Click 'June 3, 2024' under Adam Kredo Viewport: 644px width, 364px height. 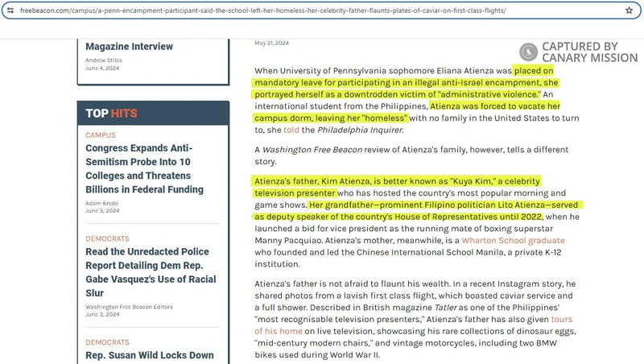click(x=102, y=211)
